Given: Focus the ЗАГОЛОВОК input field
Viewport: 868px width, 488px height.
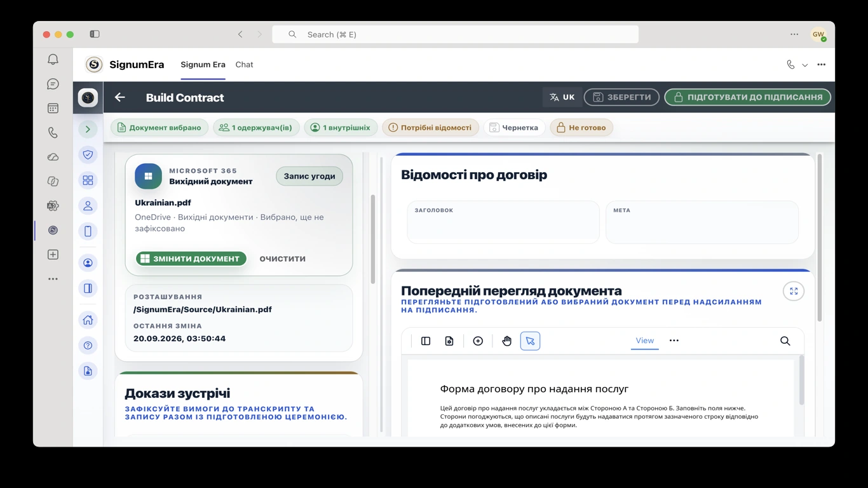Looking at the screenshot, I should [503, 222].
